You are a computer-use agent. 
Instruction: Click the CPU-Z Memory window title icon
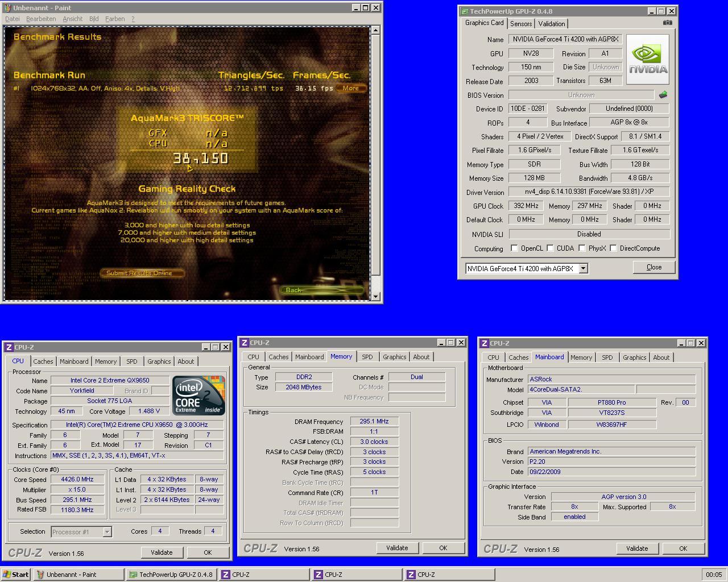pos(245,343)
